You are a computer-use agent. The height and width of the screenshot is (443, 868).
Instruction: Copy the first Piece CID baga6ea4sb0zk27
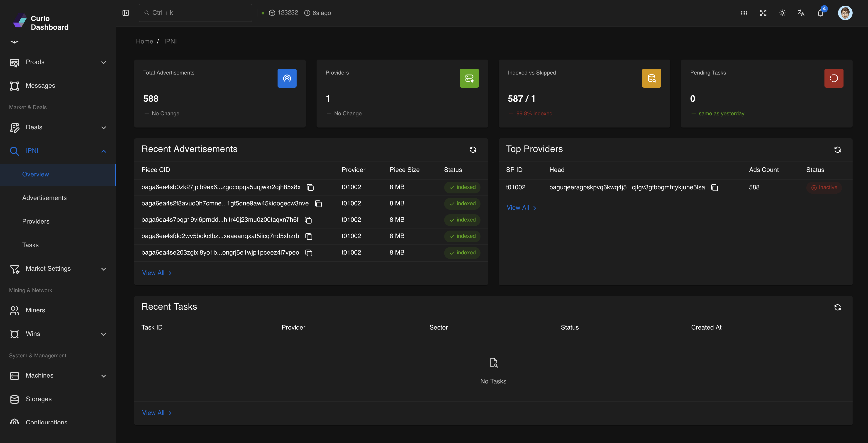(x=310, y=188)
